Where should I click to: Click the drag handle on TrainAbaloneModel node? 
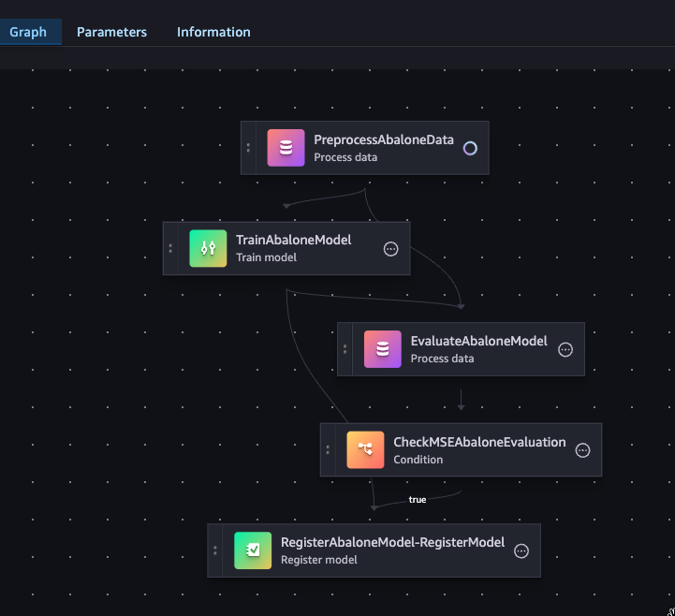pos(170,248)
